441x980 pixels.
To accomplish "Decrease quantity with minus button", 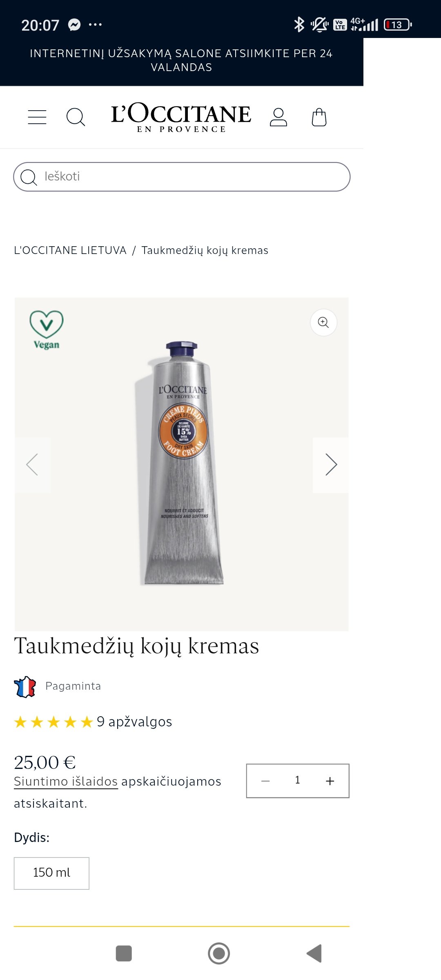I will [x=265, y=781].
